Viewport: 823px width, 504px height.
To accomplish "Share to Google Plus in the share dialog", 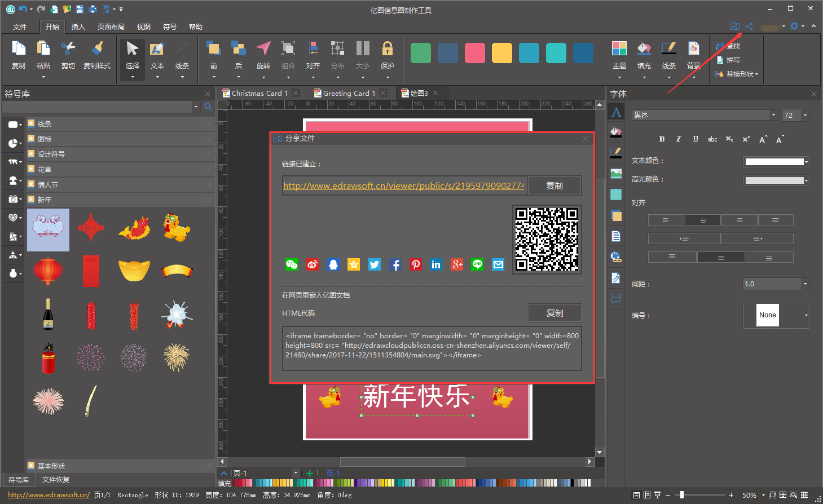I will click(x=457, y=264).
